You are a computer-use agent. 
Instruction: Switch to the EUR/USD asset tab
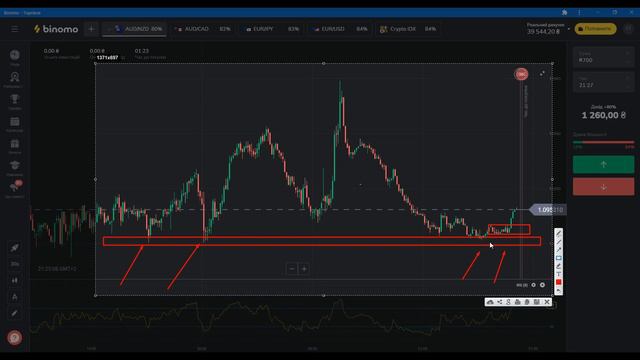[340, 29]
